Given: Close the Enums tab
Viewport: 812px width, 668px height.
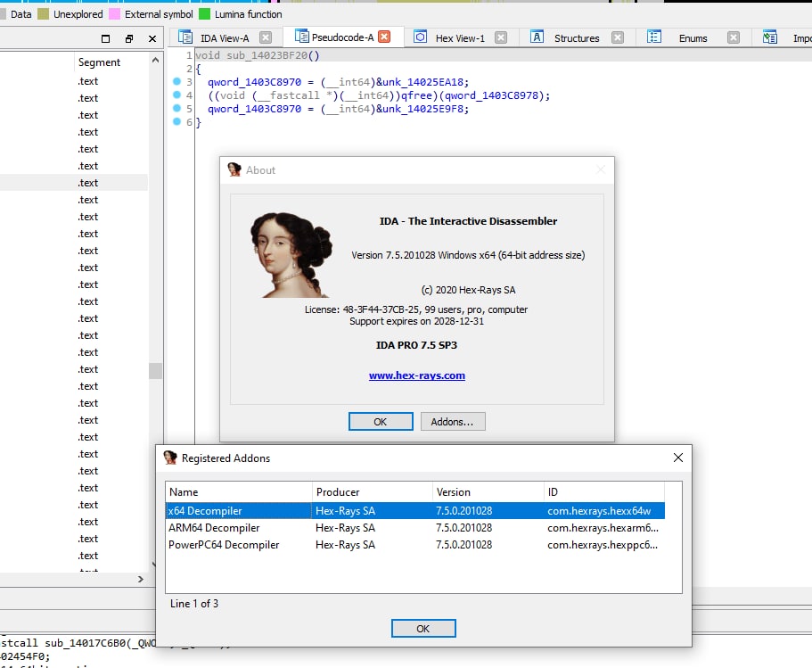Looking at the screenshot, I should tap(734, 37).
